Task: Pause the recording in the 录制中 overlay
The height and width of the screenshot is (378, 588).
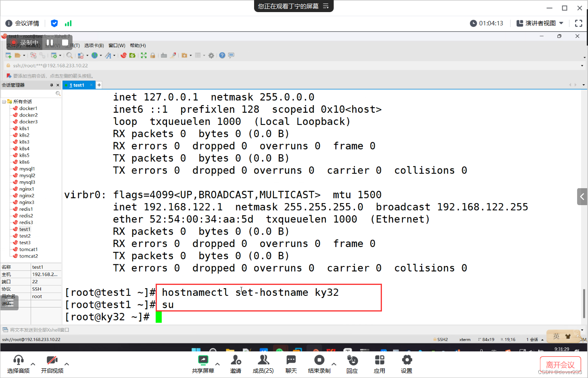Action: pos(50,42)
